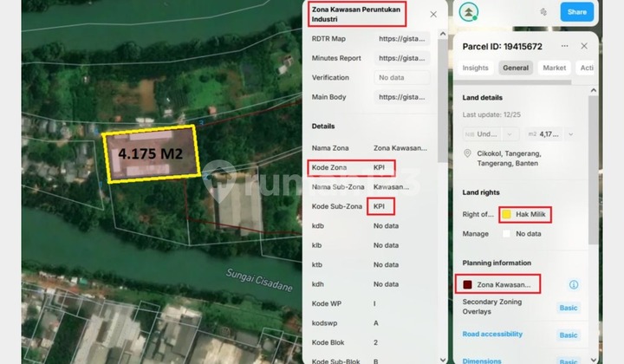Click the Kode Sub-Zona KPI value
This screenshot has height=364, width=624.
(379, 206)
